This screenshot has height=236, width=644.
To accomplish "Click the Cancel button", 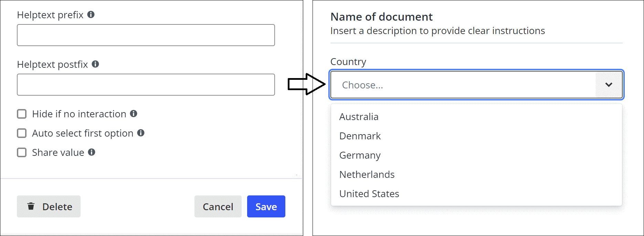I will click(x=218, y=206).
